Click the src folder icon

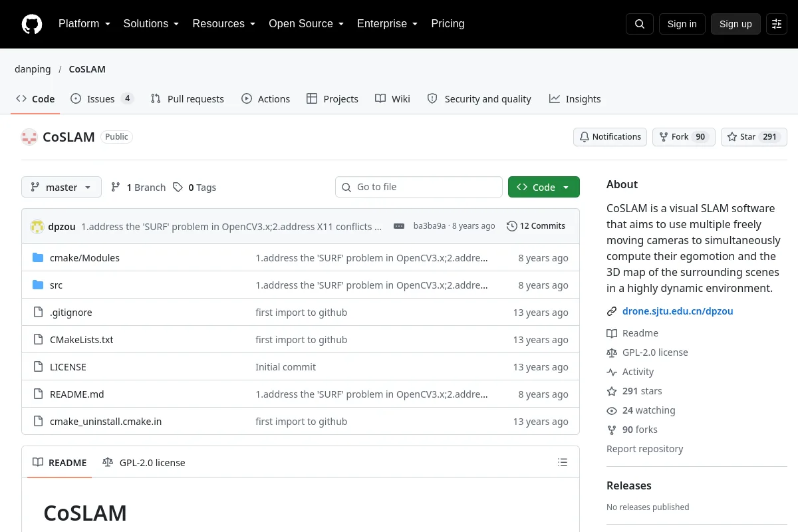tap(38, 285)
